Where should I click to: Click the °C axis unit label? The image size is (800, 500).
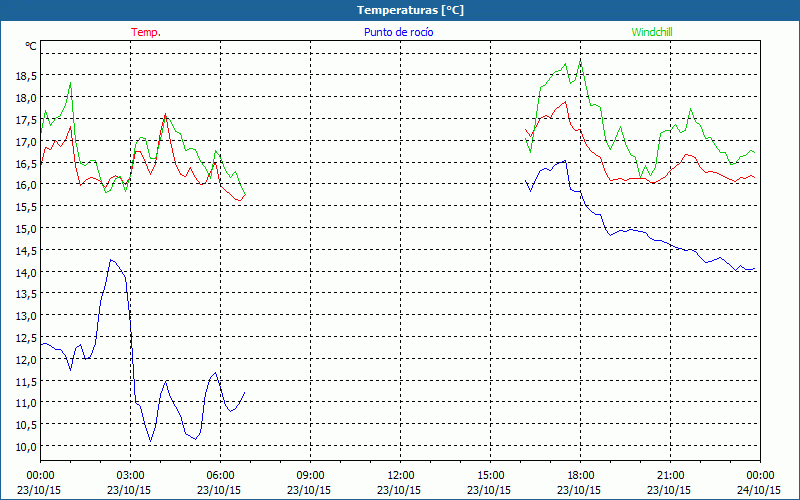click(31, 46)
